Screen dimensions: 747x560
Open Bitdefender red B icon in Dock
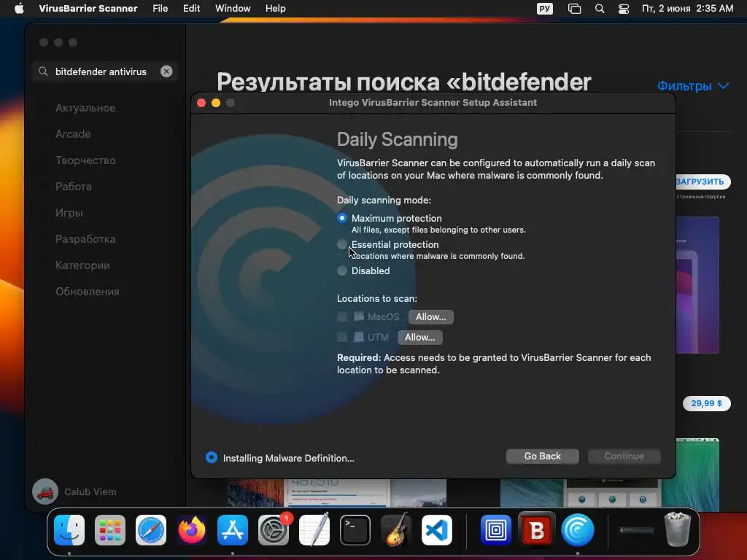click(x=536, y=530)
